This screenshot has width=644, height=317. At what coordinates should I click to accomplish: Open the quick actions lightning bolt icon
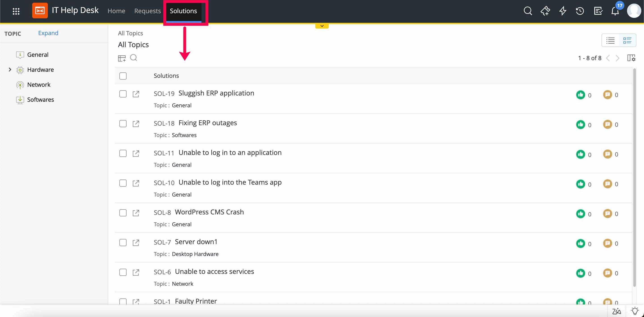tap(563, 11)
